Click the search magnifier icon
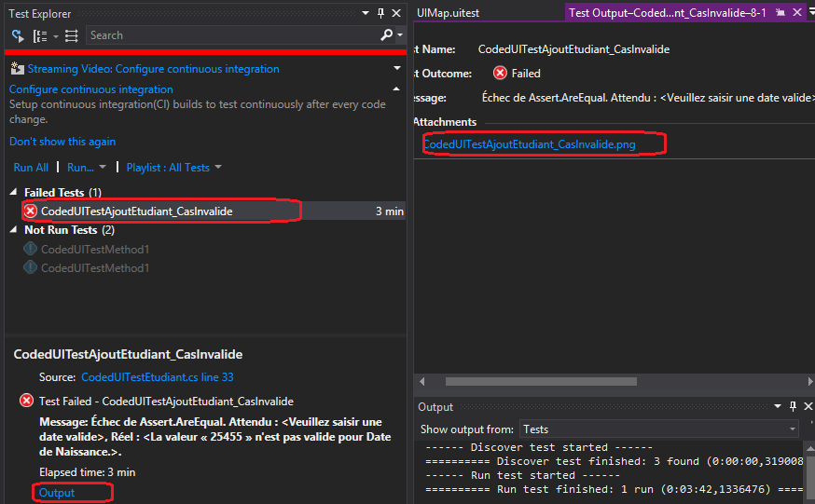Viewport: 815px width, 504px height. point(388,35)
